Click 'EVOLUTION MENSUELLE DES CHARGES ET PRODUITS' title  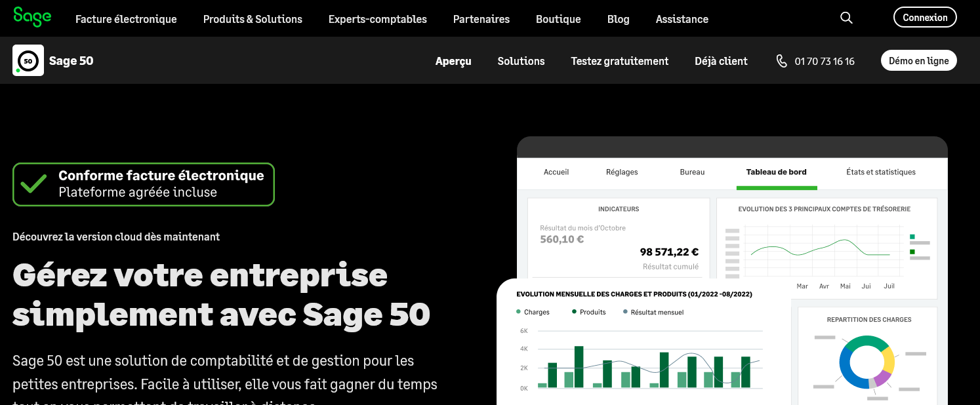pos(634,294)
